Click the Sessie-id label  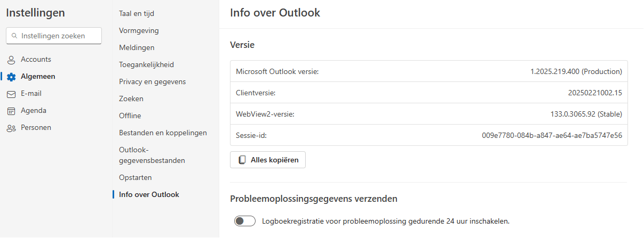(x=251, y=135)
